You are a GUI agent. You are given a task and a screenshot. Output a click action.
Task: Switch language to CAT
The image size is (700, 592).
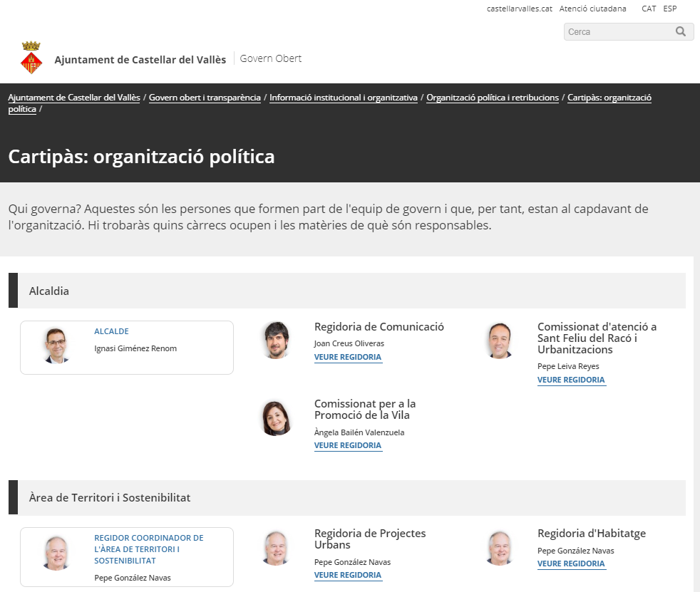click(x=649, y=9)
